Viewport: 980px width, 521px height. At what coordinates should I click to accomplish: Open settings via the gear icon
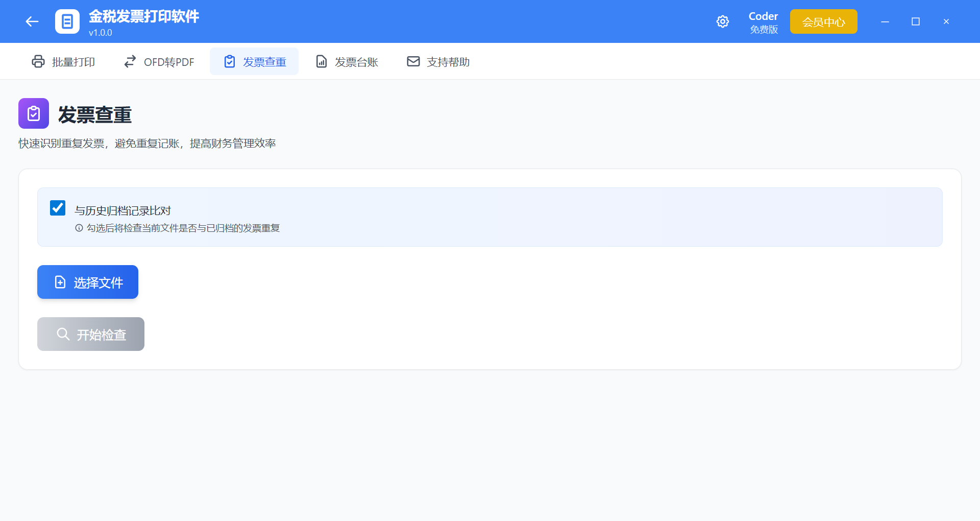pos(723,21)
